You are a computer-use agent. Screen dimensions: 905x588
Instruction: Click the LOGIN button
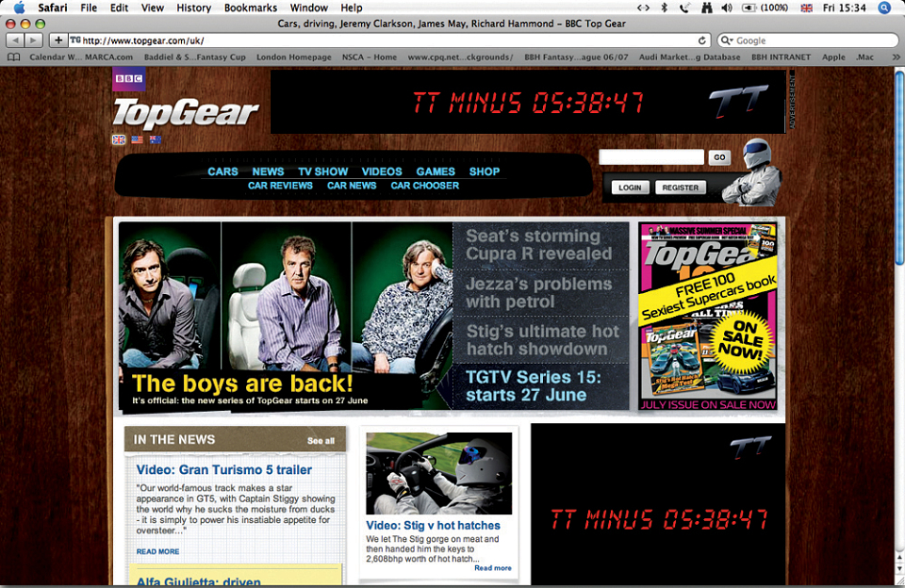(x=630, y=188)
